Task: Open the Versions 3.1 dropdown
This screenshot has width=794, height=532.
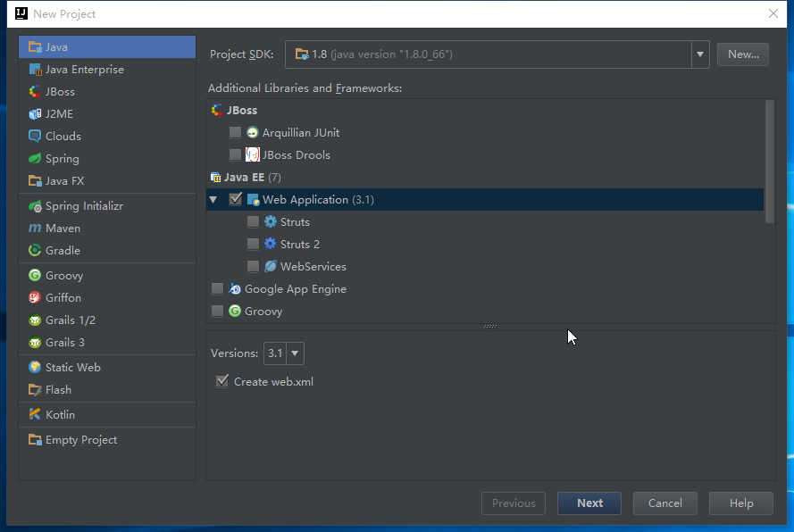Action: point(295,353)
